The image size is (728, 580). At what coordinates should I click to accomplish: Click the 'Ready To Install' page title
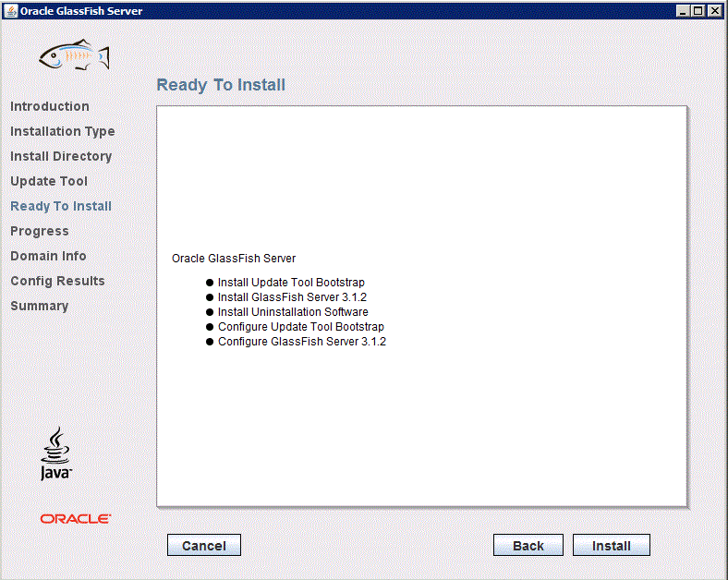(221, 85)
